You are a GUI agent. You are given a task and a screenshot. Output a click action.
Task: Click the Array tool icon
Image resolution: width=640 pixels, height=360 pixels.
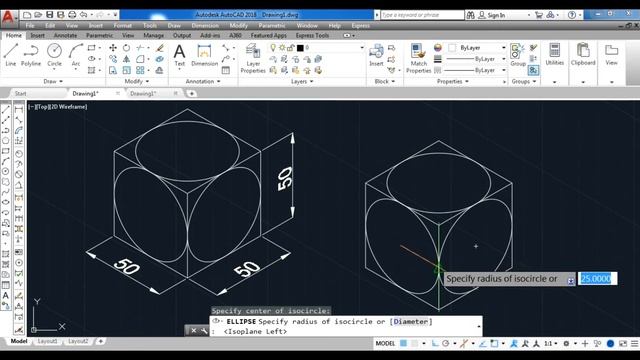click(140, 70)
